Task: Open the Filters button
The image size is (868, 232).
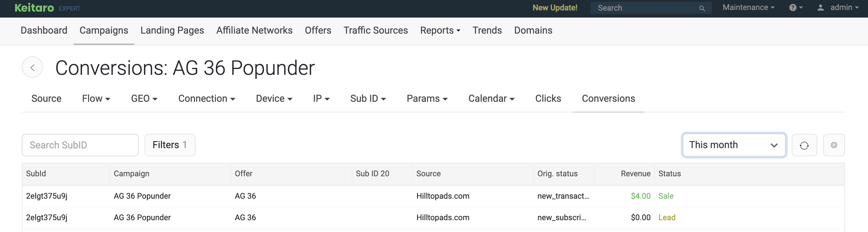Action: tap(170, 145)
